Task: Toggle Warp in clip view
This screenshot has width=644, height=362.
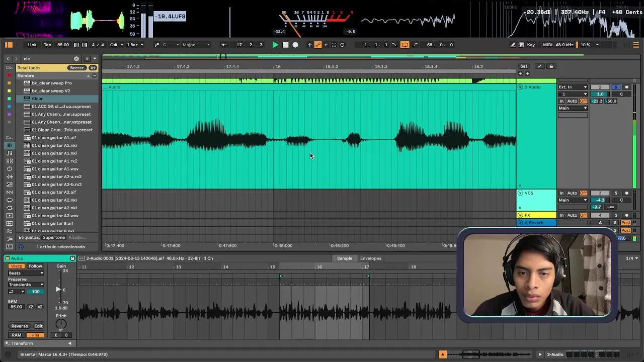Action: tap(16, 266)
